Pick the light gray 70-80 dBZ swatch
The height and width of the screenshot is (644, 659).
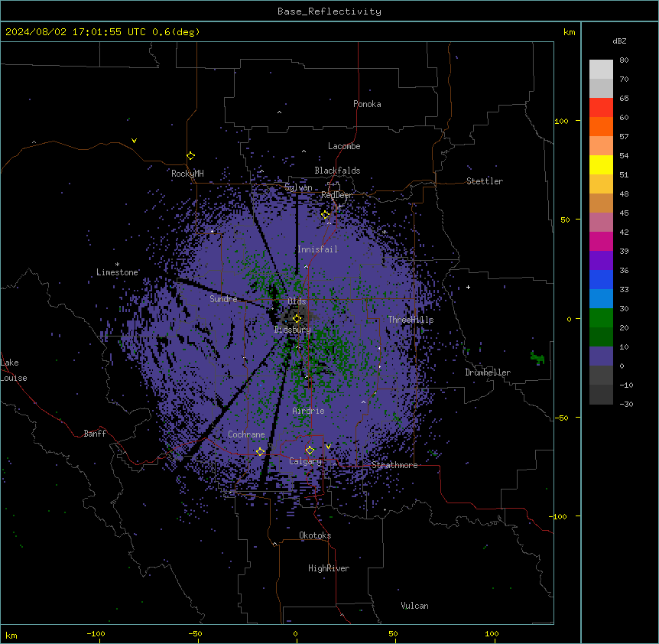coord(601,70)
